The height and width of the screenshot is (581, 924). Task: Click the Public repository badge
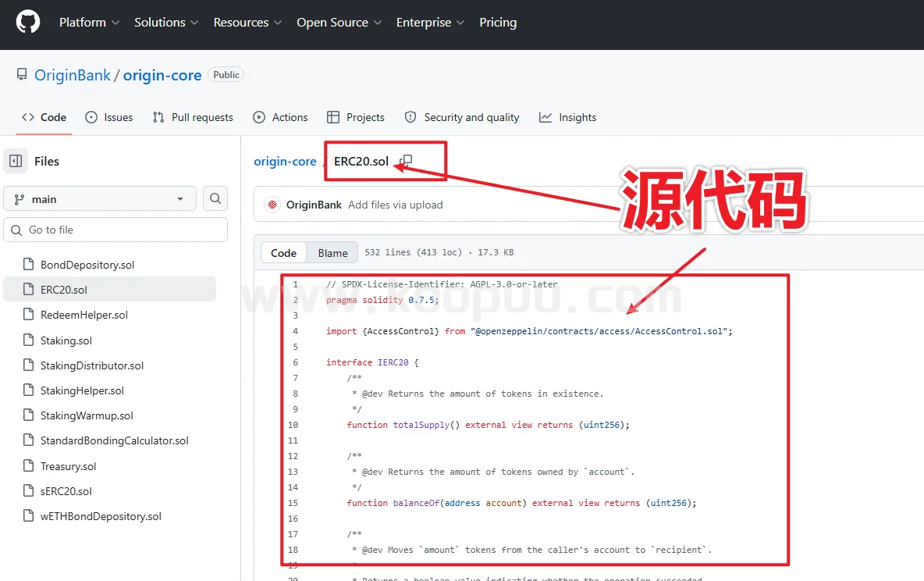pyautogui.click(x=226, y=75)
